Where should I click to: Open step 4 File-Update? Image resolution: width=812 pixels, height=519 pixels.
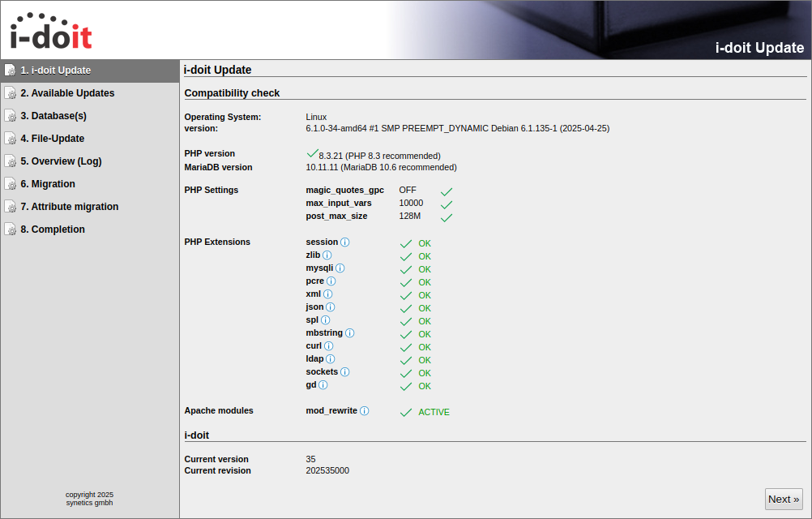click(x=53, y=139)
